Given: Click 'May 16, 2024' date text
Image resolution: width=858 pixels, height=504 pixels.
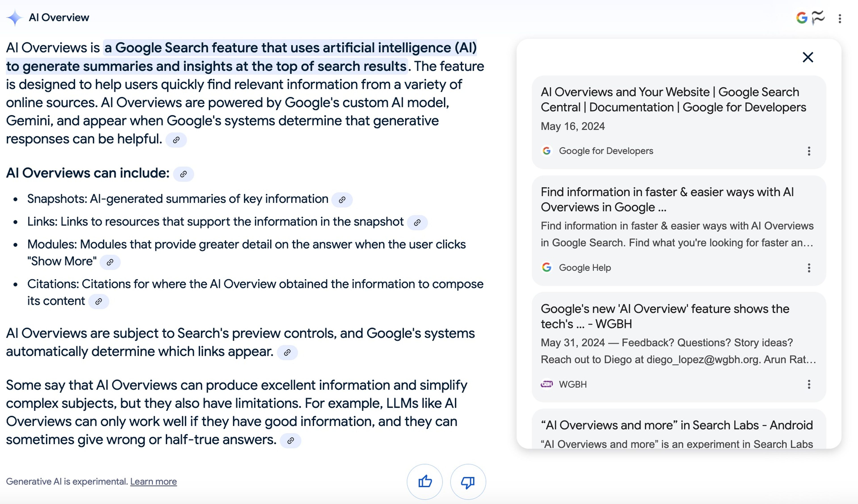Looking at the screenshot, I should pos(573,126).
